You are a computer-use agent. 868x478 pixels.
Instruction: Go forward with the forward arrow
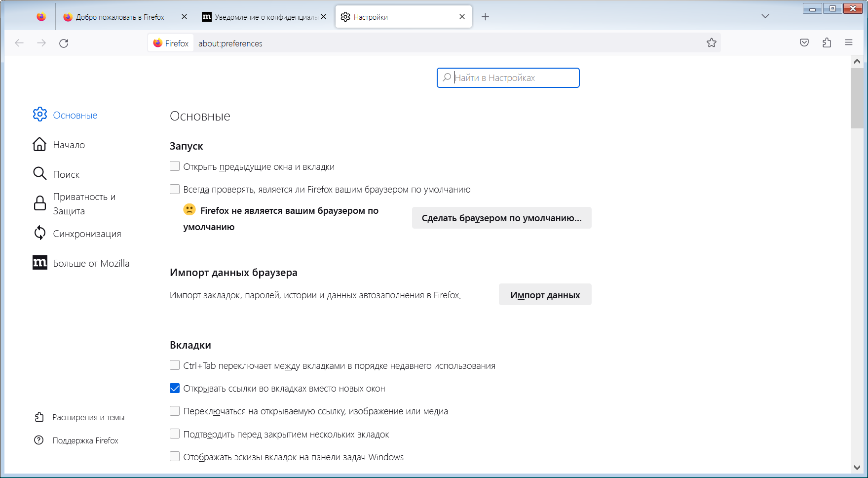41,43
